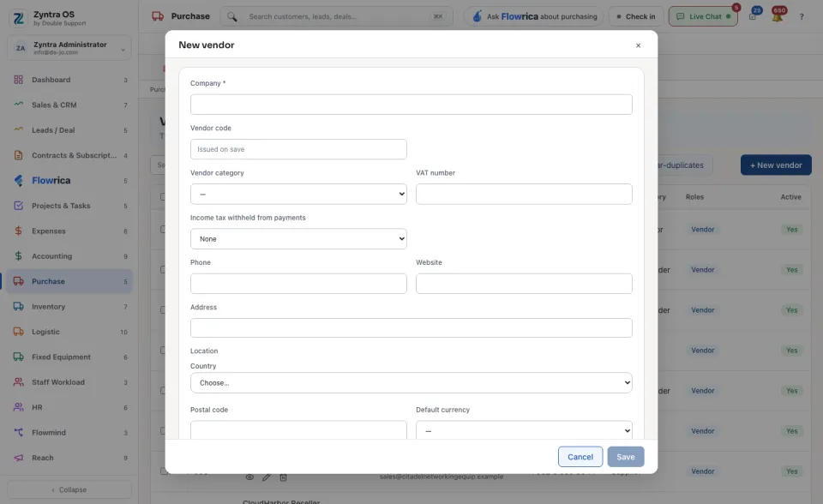Click the pencil edit icon in vendor row

(x=266, y=477)
